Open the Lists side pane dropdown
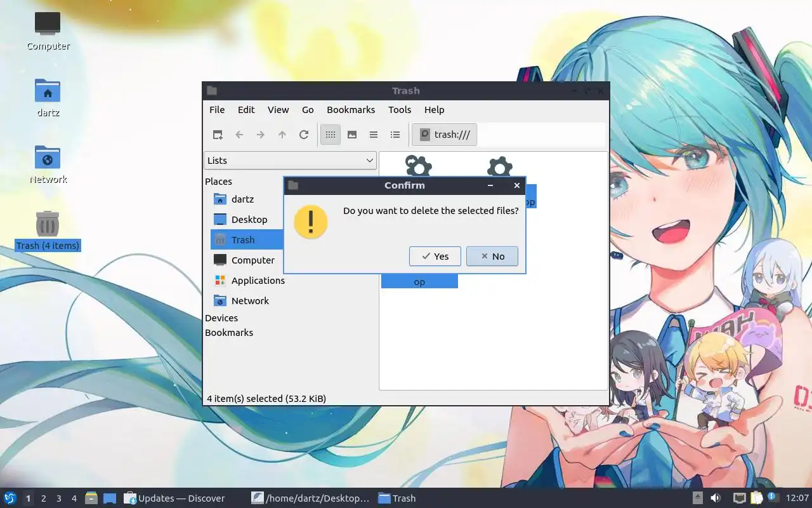Image resolution: width=812 pixels, height=508 pixels. (290, 161)
